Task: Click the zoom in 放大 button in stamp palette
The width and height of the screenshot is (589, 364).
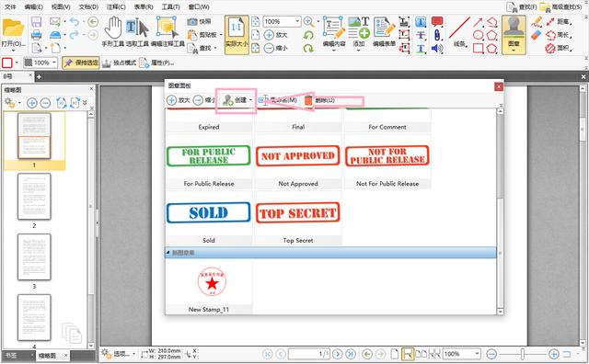Action: pyautogui.click(x=178, y=100)
